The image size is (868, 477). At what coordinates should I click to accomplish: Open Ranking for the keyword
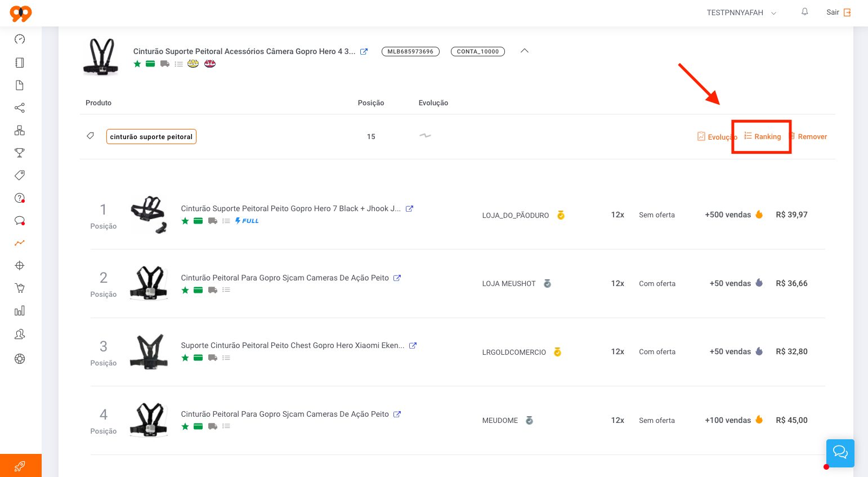(x=763, y=136)
